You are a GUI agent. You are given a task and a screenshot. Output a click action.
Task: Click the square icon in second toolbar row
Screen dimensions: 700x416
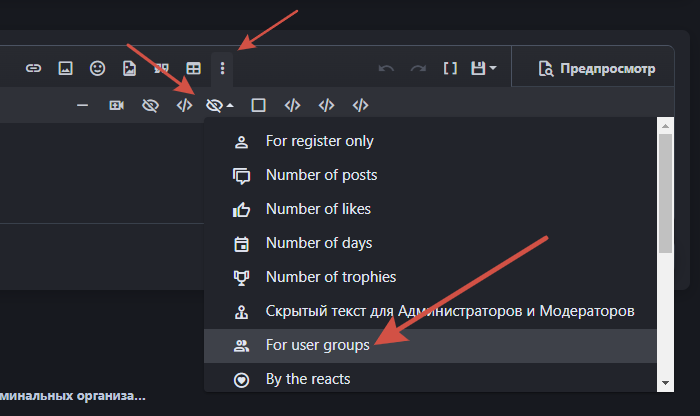[258, 105]
